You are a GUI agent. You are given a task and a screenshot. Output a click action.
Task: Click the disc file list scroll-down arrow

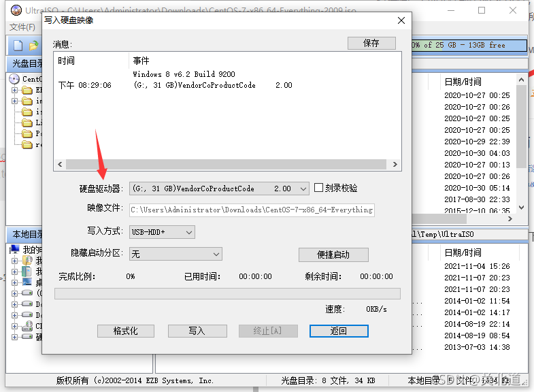[x=521, y=208]
